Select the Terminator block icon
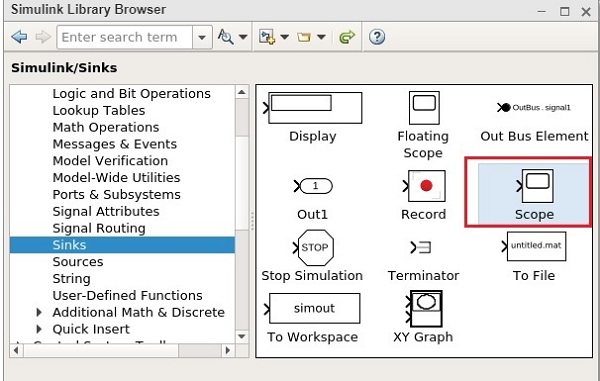This screenshot has height=381, width=600. point(421,247)
